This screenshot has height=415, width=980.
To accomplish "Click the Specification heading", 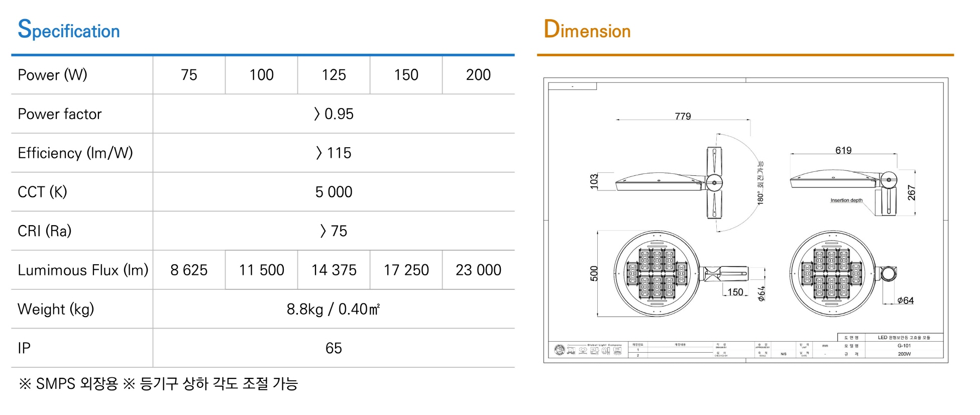I will 69,29.
